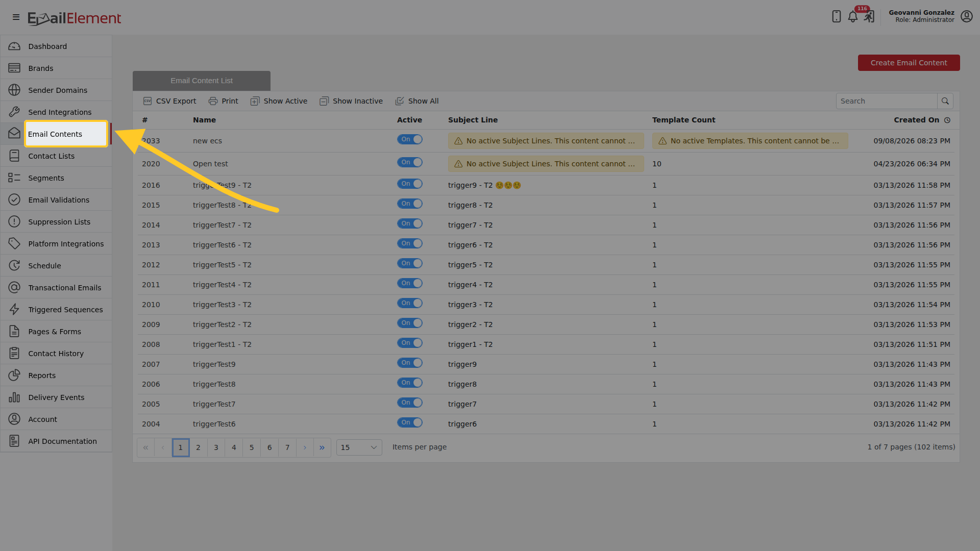The height and width of the screenshot is (551, 980).
Task: Click into the Search input field
Action: [887, 101]
